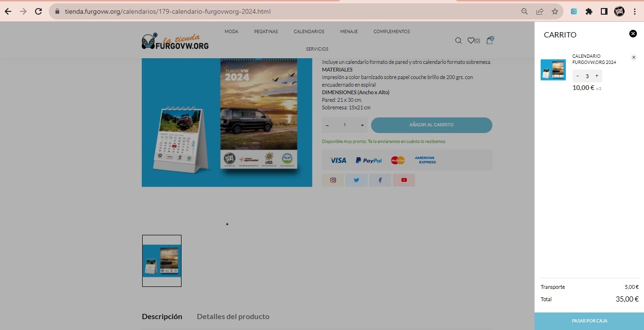This screenshot has height=330, width=644.
Task: Open the MENAJE menu
Action: tap(349, 32)
